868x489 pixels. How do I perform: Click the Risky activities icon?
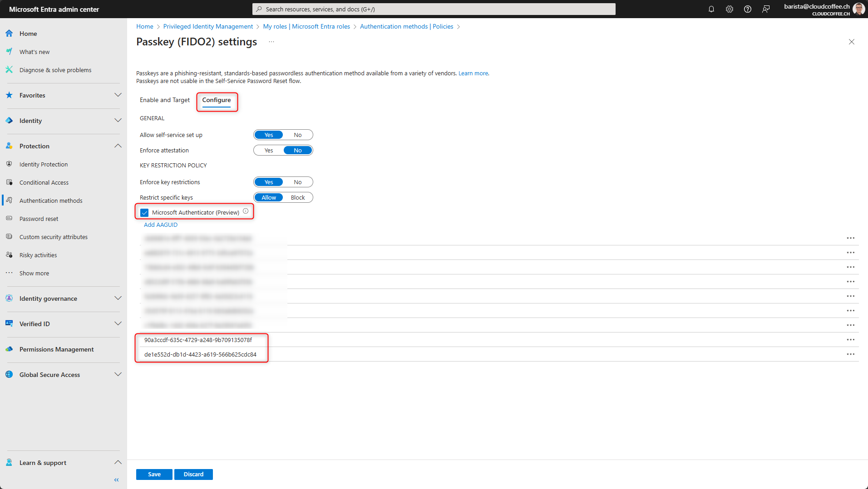(x=9, y=255)
